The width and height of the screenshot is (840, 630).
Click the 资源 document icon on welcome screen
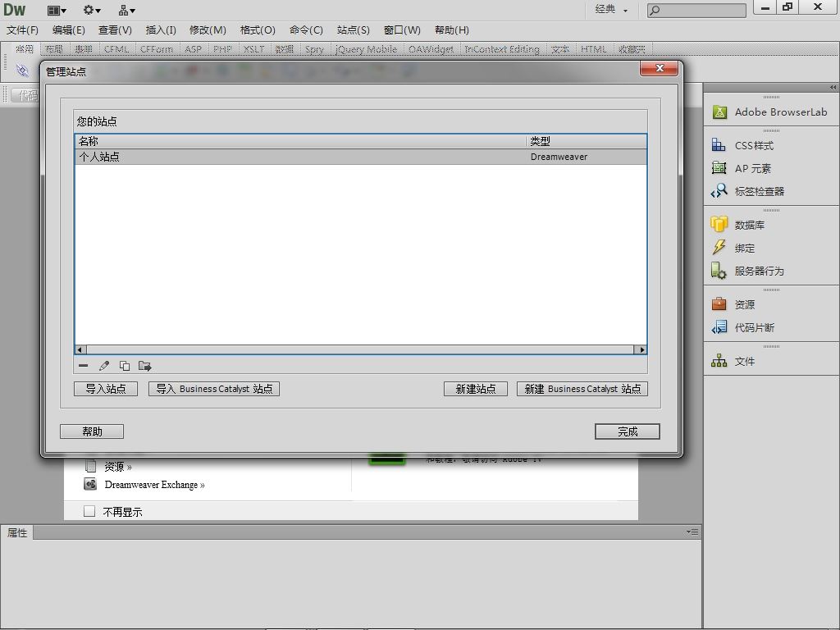point(90,466)
